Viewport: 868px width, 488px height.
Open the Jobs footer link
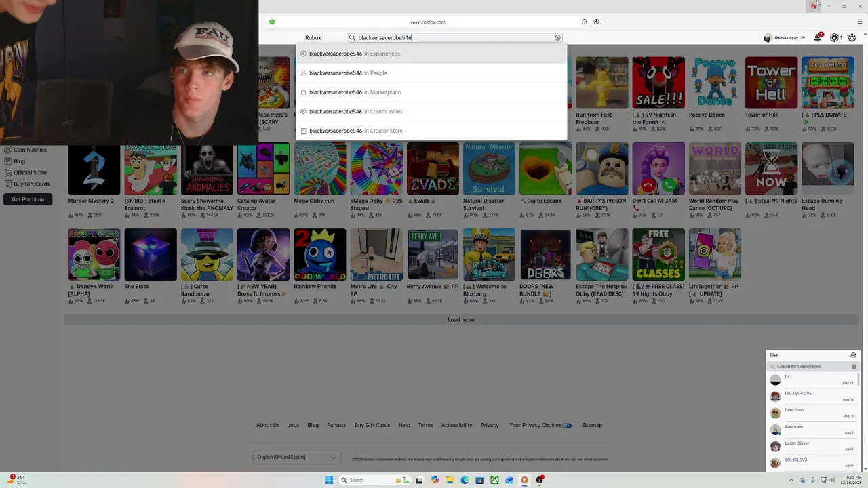[293, 425]
